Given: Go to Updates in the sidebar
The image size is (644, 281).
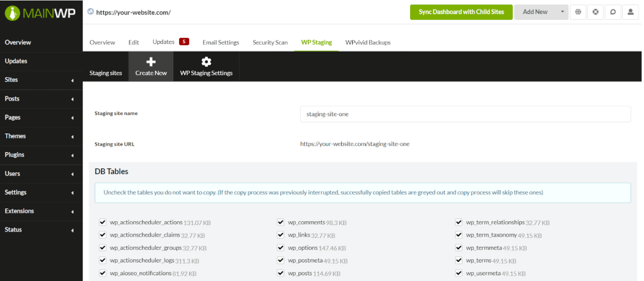Looking at the screenshot, I should point(16,61).
